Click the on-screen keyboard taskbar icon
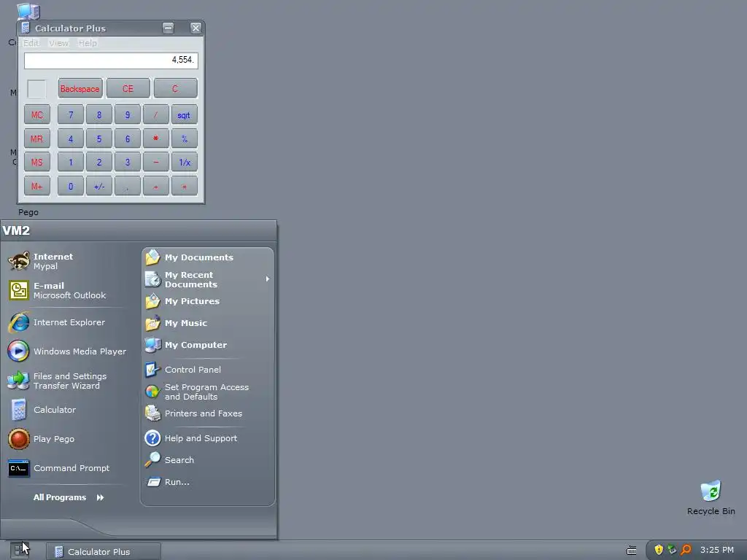747x560 pixels. click(x=632, y=551)
